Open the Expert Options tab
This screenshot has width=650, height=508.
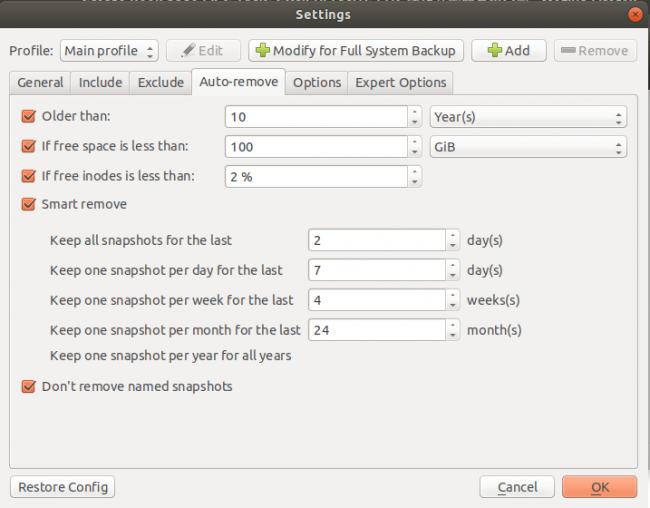point(400,83)
